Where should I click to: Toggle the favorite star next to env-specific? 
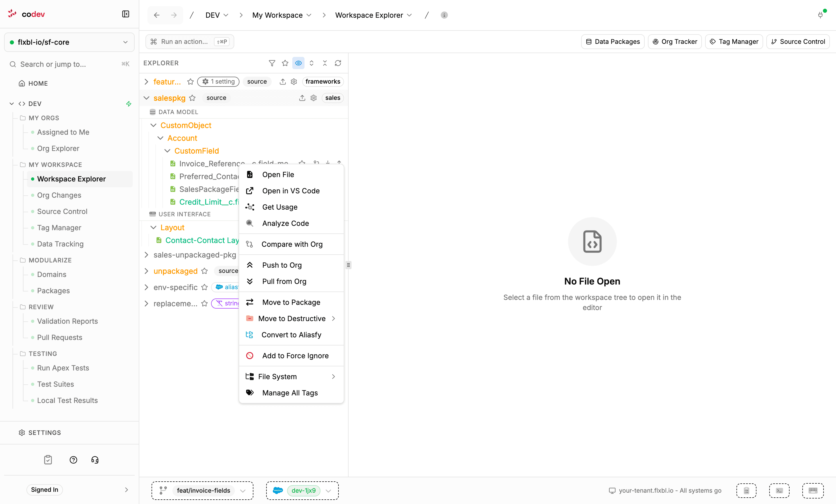(204, 287)
